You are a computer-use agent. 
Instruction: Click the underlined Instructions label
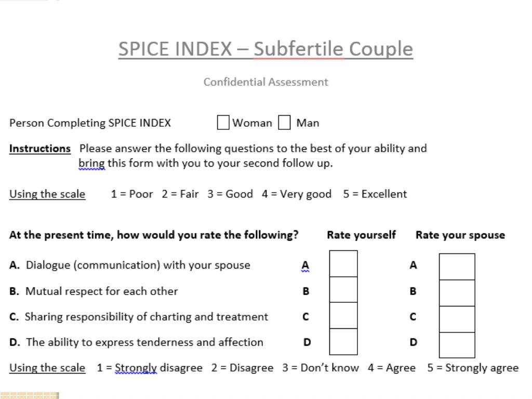click(40, 149)
